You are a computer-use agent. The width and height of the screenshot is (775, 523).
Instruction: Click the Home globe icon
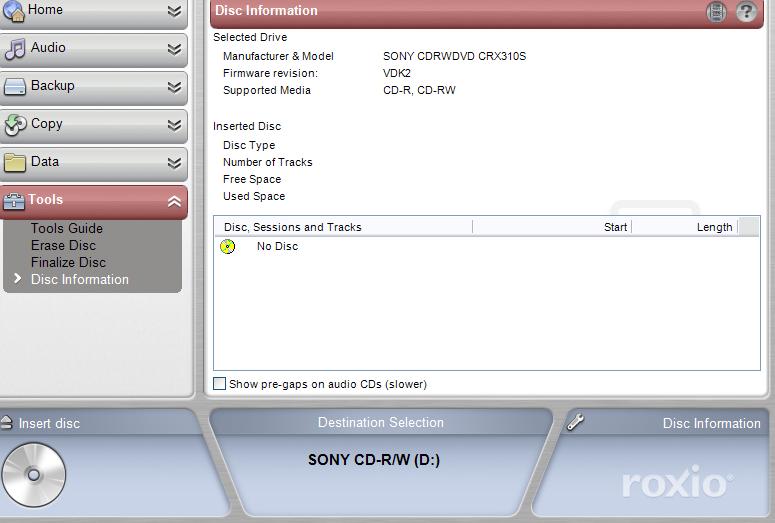click(x=14, y=11)
